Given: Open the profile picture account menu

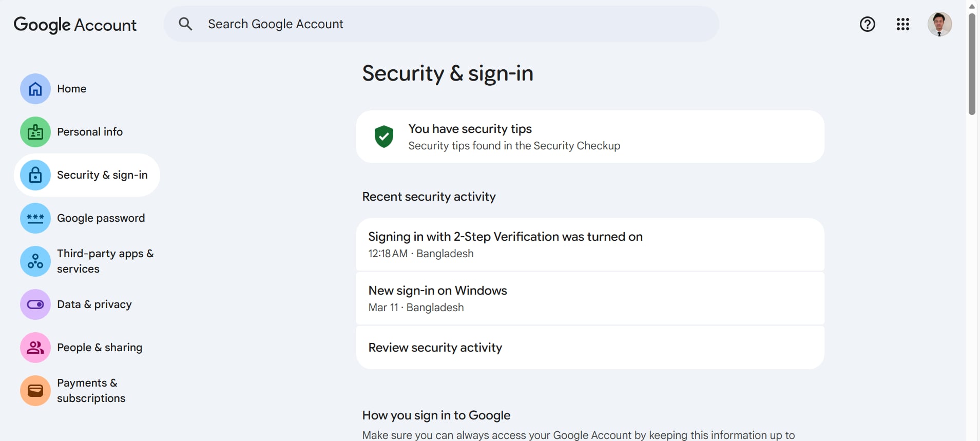Looking at the screenshot, I should pyautogui.click(x=939, y=24).
